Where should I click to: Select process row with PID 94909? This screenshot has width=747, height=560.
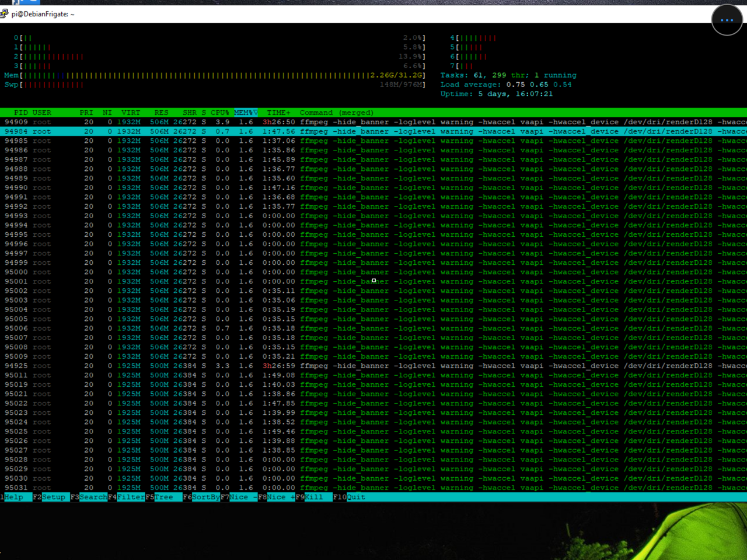[x=373, y=122]
